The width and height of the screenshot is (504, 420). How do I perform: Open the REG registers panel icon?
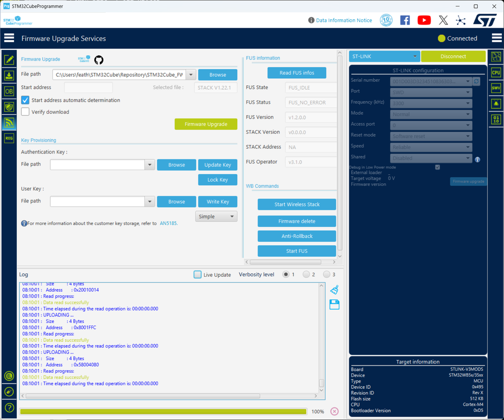(x=9, y=138)
